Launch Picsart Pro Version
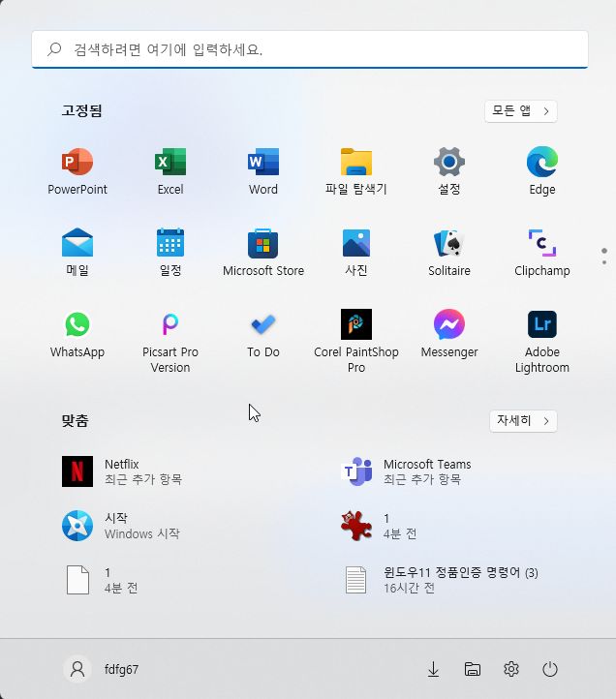Screen dimensions: 616x699 170,342
